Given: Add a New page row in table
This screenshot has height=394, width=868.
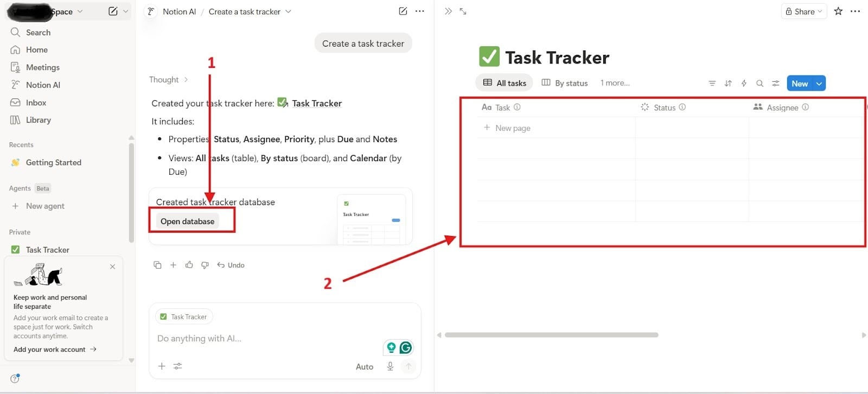Looking at the screenshot, I should (x=507, y=128).
